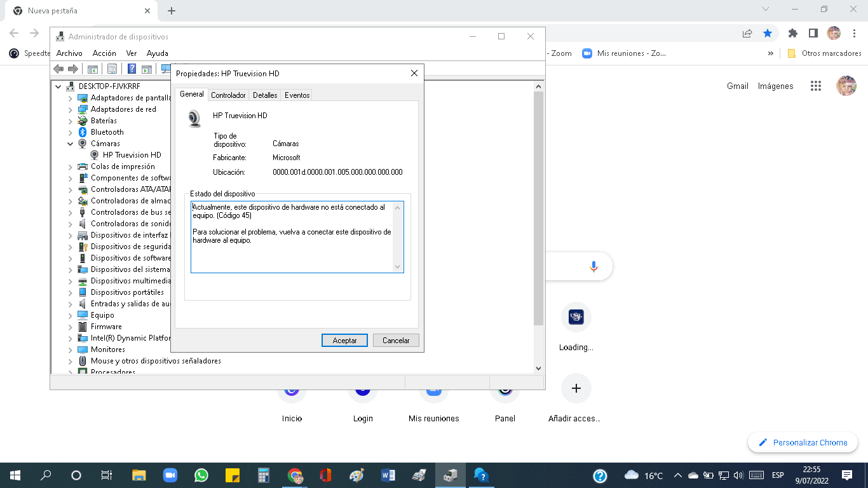
Task: Open File Explorer from the taskbar
Action: click(x=139, y=475)
